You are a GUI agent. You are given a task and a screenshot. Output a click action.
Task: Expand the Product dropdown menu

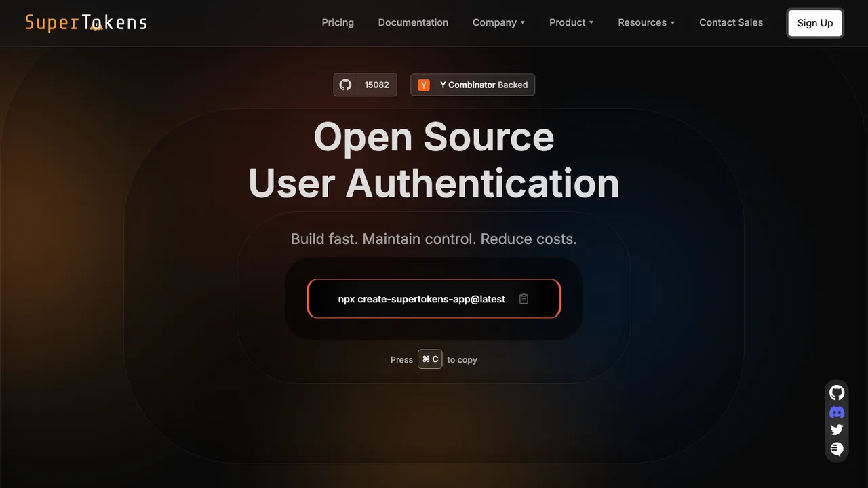click(x=571, y=22)
